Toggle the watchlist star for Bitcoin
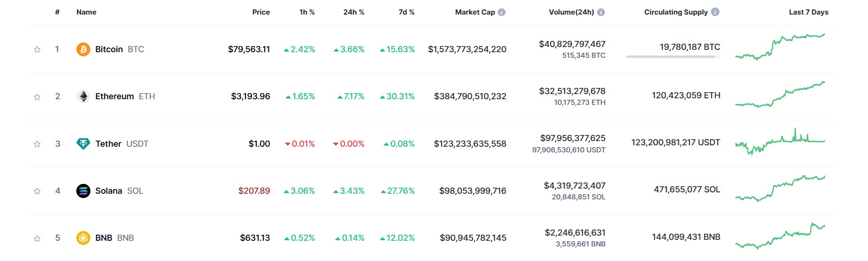Image resolution: width=868 pixels, height=261 pixels. (37, 49)
